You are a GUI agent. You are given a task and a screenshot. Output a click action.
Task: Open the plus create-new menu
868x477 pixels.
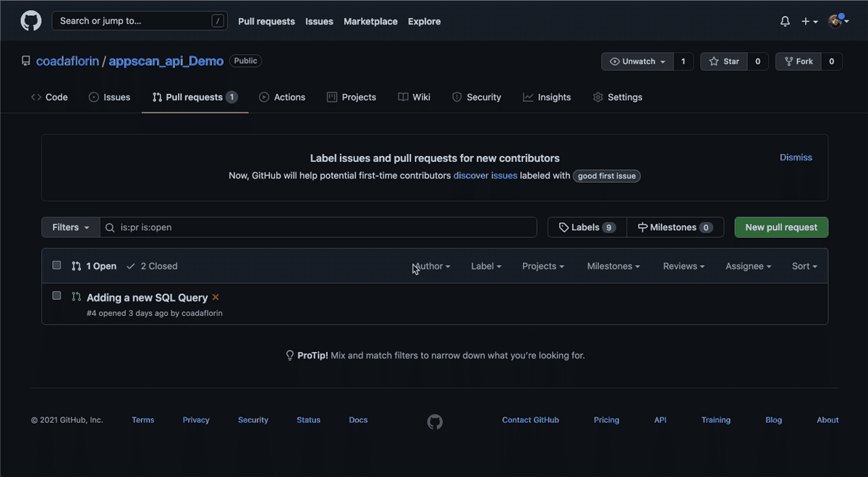(x=809, y=22)
